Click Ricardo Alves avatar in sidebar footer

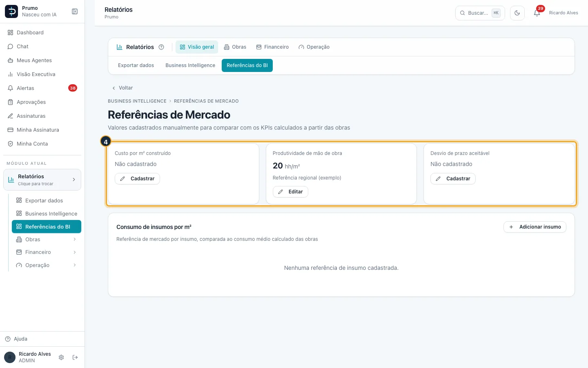pos(10,357)
